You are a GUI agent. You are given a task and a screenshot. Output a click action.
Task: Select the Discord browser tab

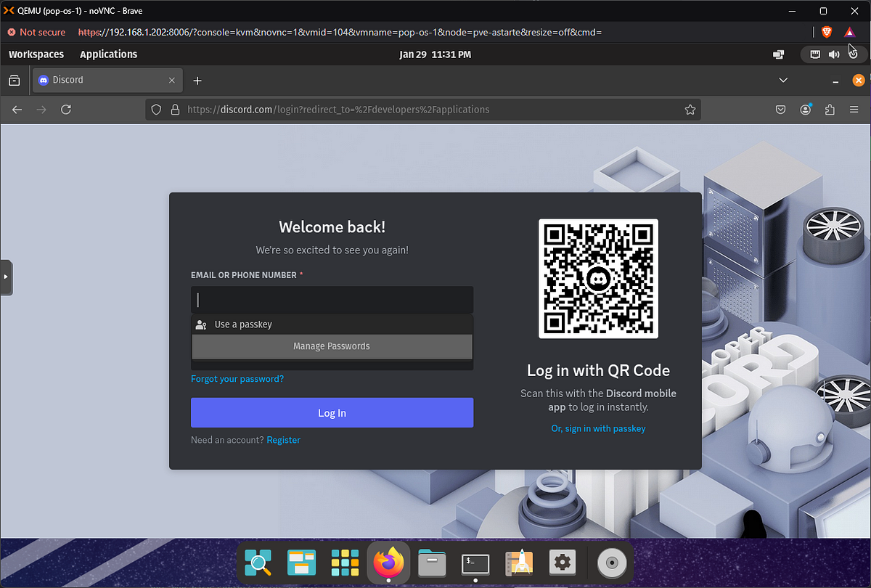107,80
